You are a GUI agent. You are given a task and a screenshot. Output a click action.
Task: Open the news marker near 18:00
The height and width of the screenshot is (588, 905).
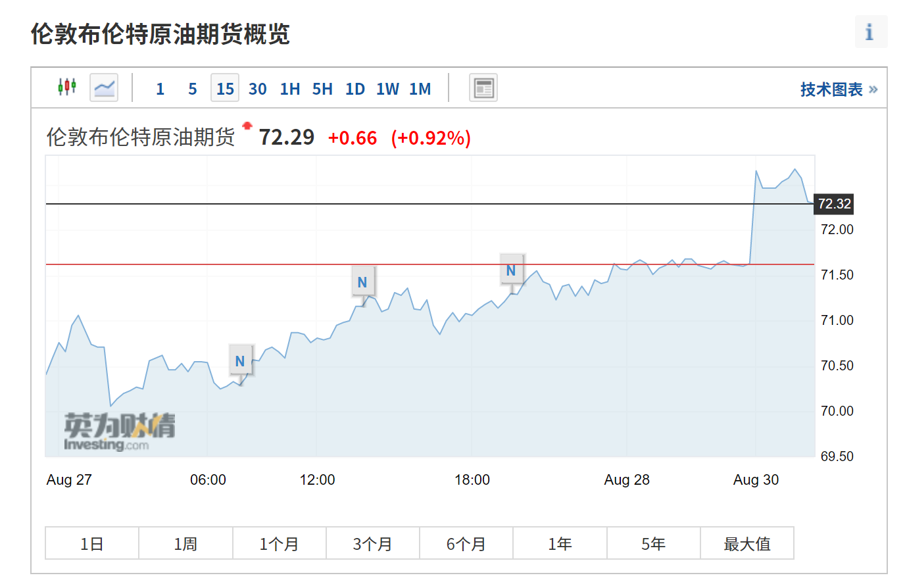[x=511, y=270]
